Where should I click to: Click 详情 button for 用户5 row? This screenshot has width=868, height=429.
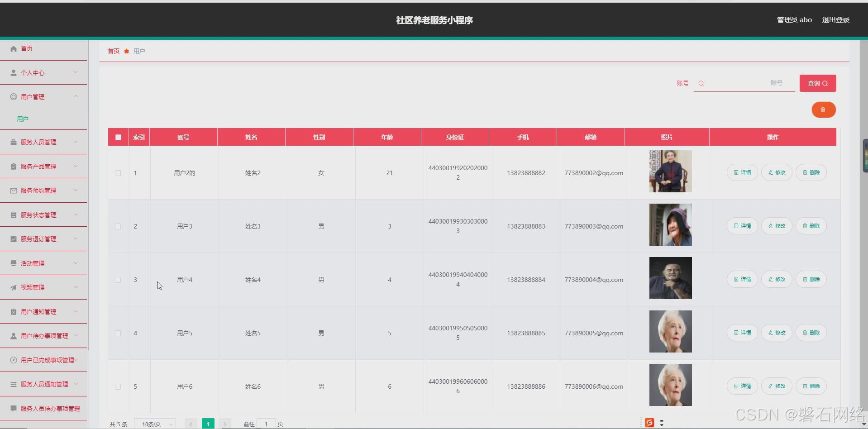tap(742, 333)
